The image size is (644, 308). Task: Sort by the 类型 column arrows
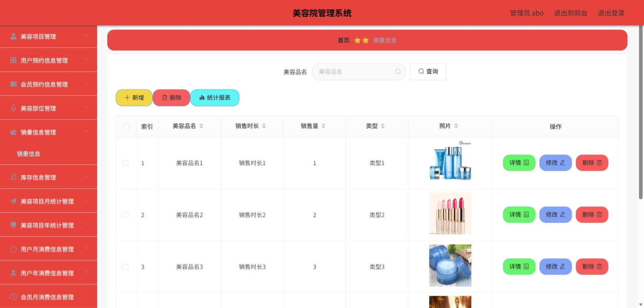point(383,126)
